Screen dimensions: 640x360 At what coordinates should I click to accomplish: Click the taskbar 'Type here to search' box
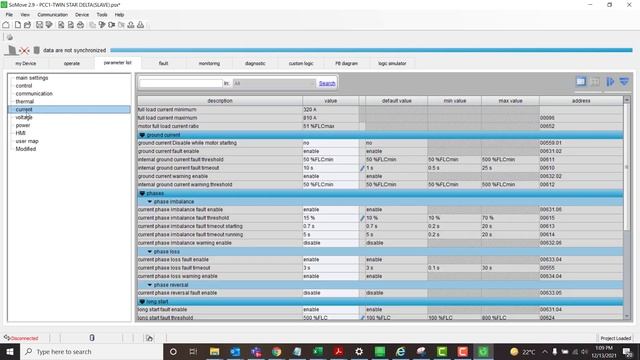tap(92, 351)
